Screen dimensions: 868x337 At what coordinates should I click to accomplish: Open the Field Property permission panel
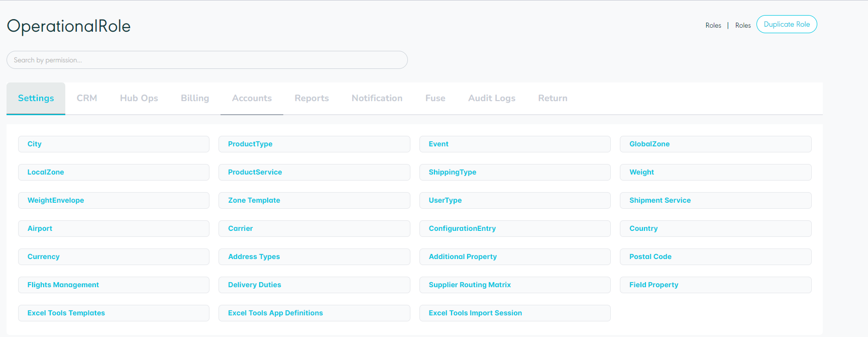point(716,285)
